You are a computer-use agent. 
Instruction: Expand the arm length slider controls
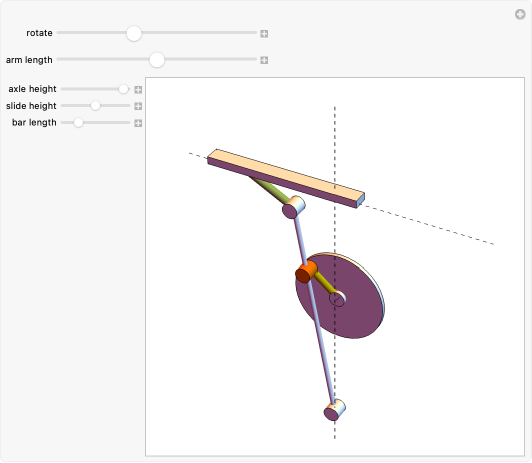[264, 60]
